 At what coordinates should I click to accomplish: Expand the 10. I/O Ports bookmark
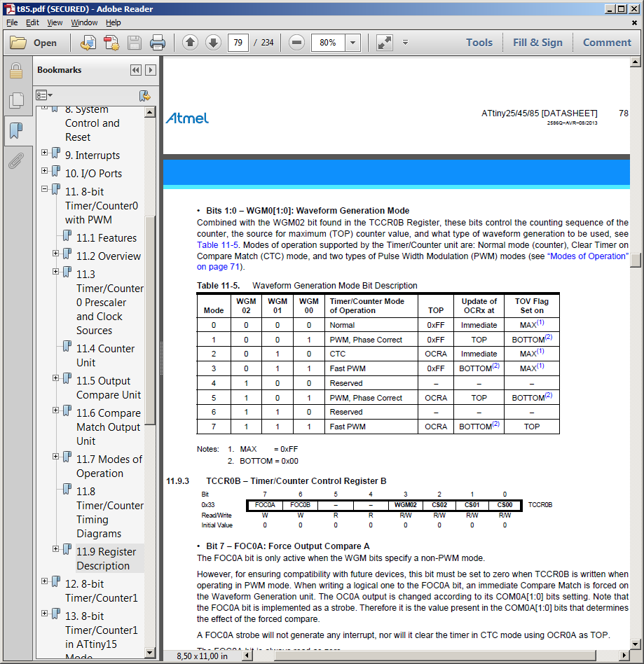[x=44, y=171]
